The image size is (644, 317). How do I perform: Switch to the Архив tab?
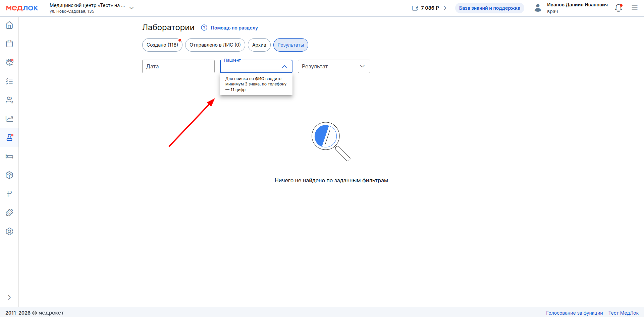click(x=259, y=45)
